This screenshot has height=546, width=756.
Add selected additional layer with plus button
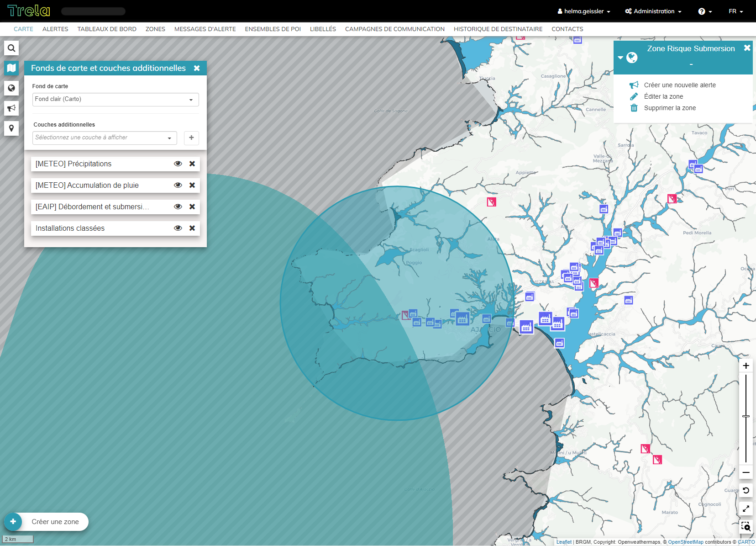tap(191, 138)
